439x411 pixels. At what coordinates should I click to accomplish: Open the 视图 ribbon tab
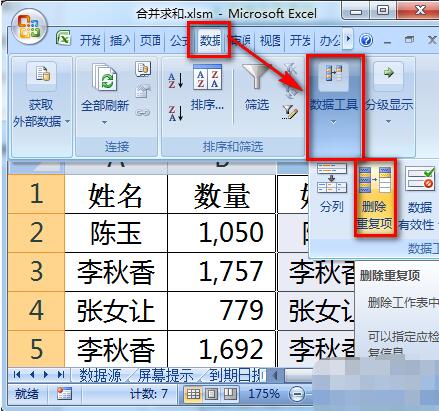point(270,41)
